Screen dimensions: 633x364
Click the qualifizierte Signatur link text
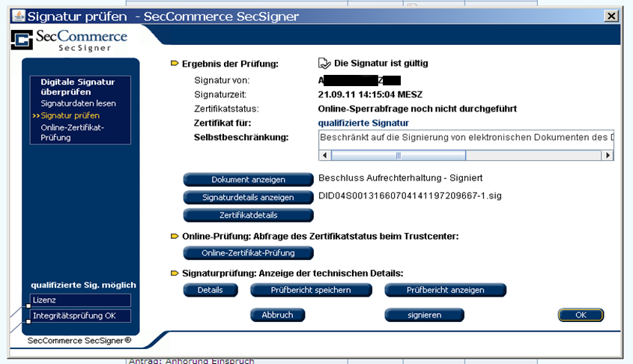pyautogui.click(x=363, y=123)
